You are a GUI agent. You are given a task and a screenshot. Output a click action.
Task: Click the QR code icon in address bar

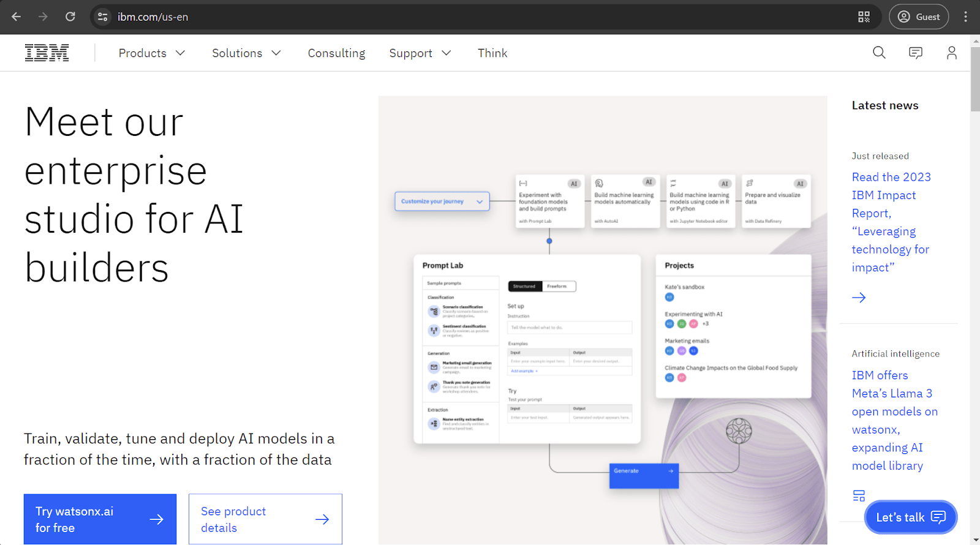pos(864,17)
